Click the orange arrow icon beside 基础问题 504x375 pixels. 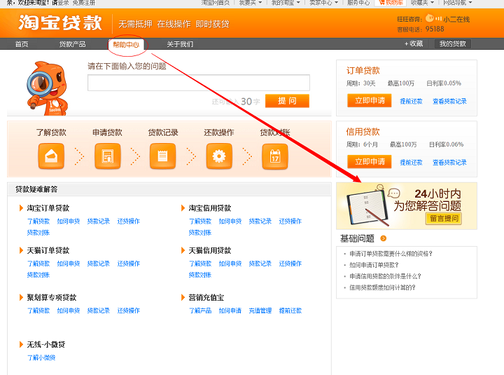click(383, 238)
